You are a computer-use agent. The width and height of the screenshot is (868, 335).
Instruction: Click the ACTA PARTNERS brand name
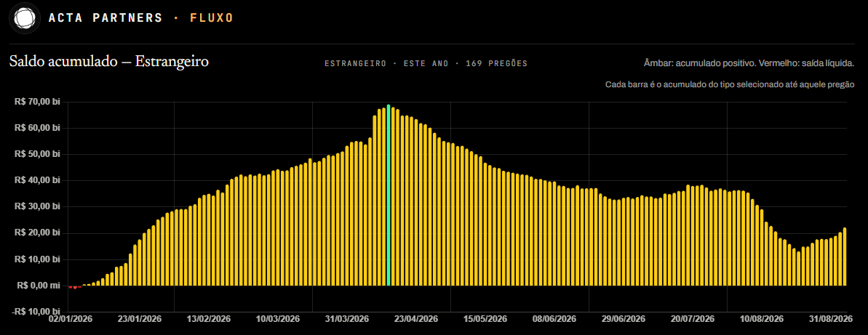coord(105,18)
